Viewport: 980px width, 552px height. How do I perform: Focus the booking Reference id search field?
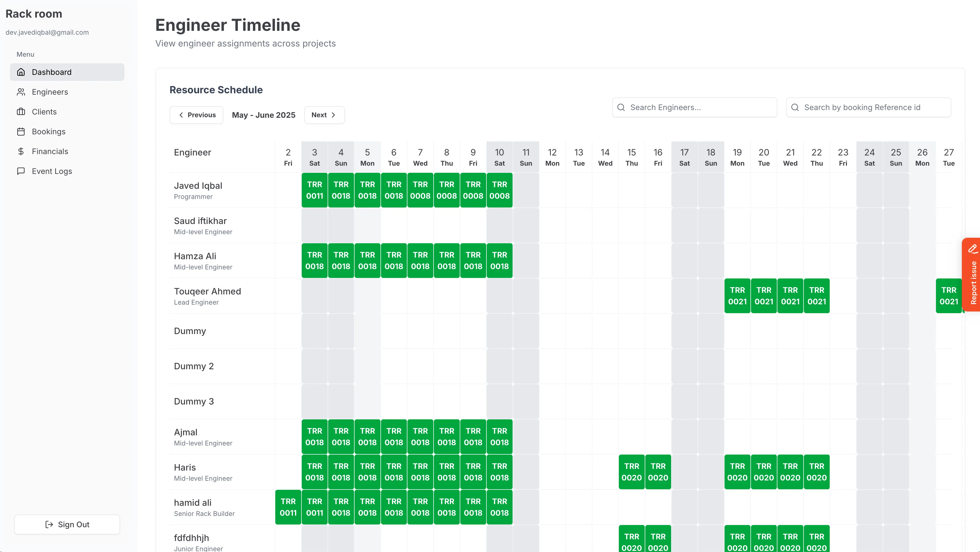869,108
